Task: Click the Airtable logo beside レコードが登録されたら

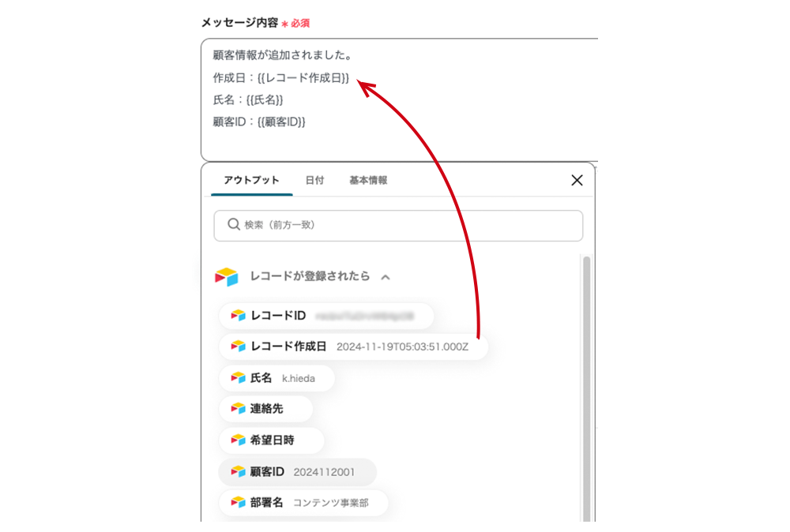Action: 226,277
